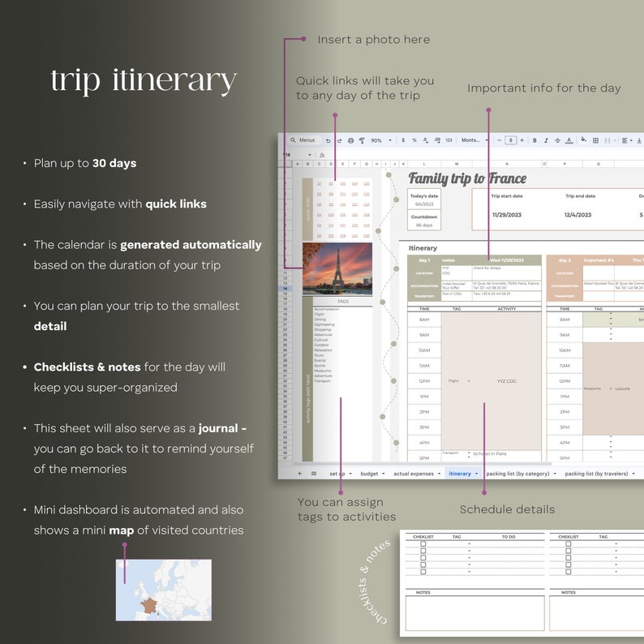Toggle Italic formatting
The width and height of the screenshot is (644, 644).
tap(546, 140)
